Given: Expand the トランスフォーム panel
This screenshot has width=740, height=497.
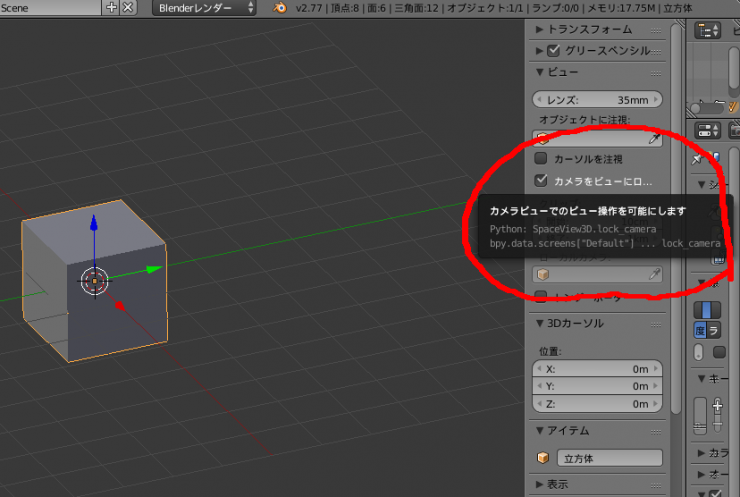Looking at the screenshot, I should click(x=539, y=30).
